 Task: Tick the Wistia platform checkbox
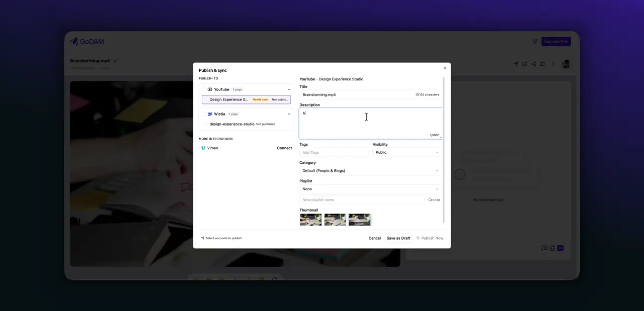pos(204,114)
